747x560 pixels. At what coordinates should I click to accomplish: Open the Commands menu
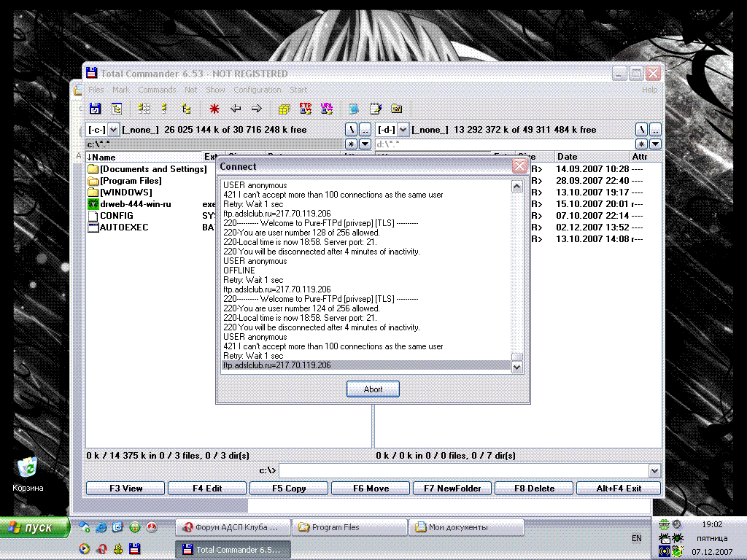(x=158, y=90)
